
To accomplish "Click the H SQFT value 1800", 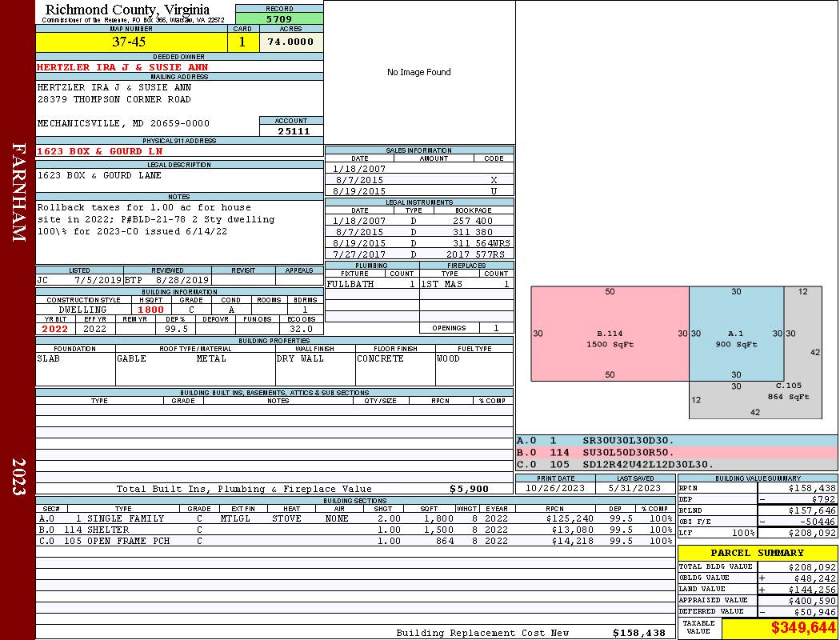I will 150,310.
